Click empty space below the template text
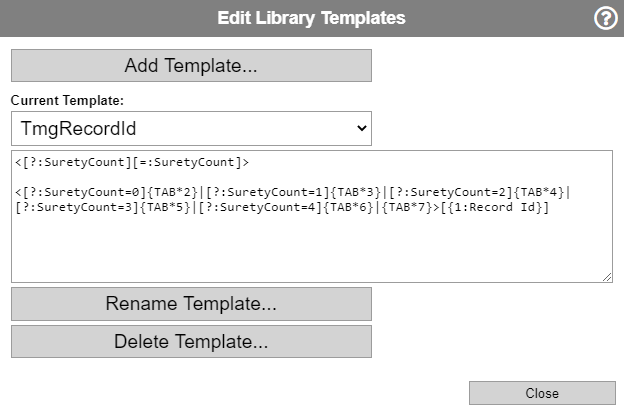This screenshot has height=417, width=624. pyautogui.click(x=312, y=247)
